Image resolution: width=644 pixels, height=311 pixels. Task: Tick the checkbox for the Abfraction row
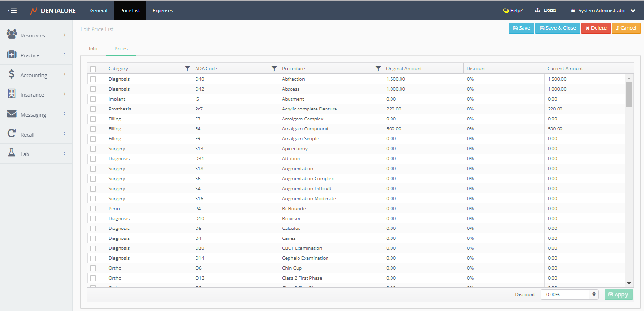pos(93,79)
